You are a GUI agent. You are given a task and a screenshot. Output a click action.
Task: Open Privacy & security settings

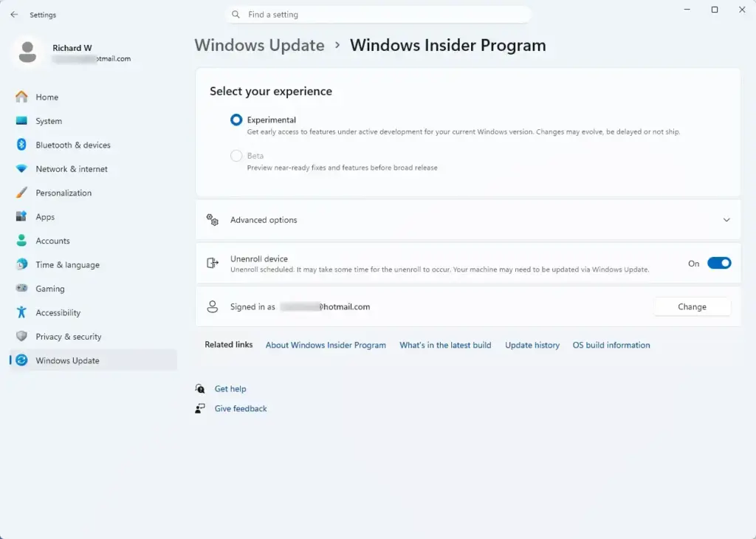click(93, 336)
